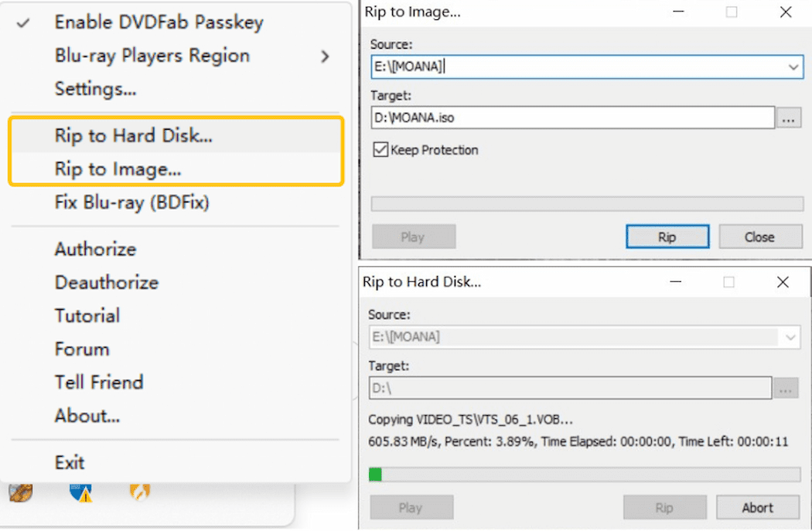Open the Source dropdown in Rip to Image
This screenshot has width=812, height=531.
point(794,67)
